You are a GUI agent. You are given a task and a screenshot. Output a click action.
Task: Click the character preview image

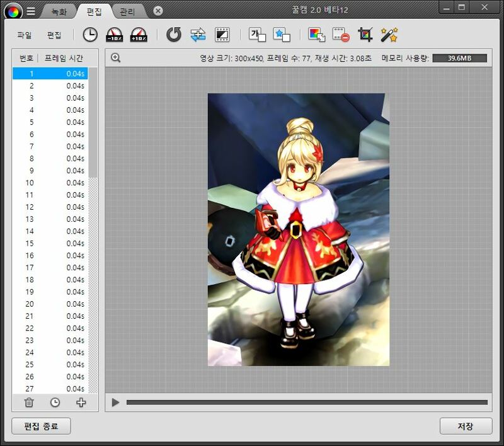[x=299, y=229]
